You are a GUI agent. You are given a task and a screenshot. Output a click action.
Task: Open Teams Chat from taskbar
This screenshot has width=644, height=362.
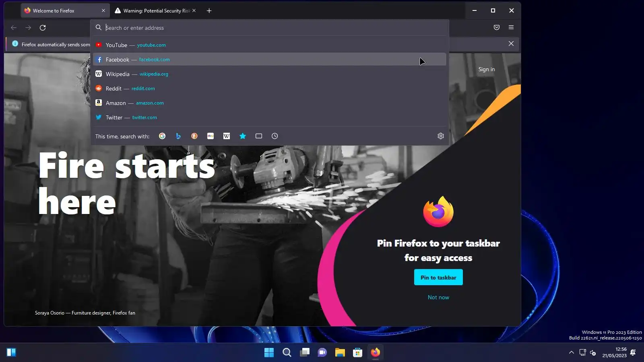tap(322, 352)
